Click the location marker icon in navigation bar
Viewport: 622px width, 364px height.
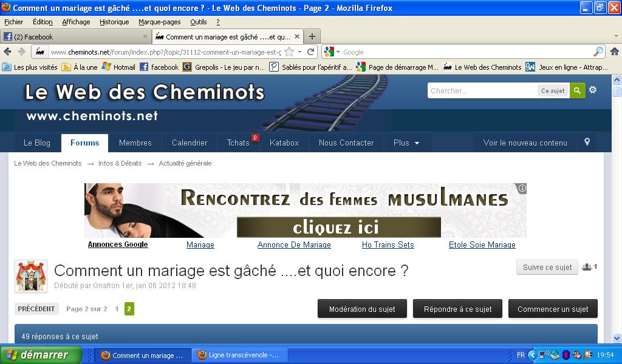587,142
